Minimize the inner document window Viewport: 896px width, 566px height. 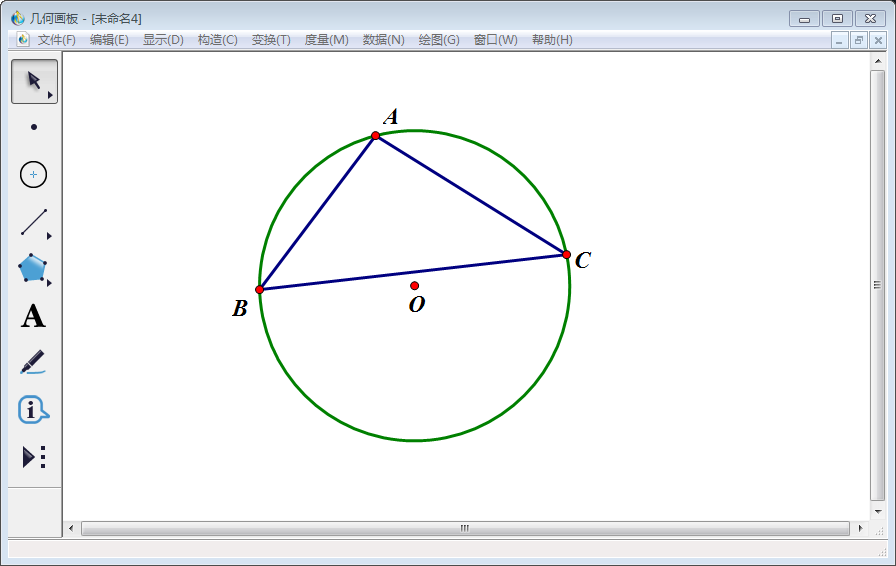(x=839, y=40)
